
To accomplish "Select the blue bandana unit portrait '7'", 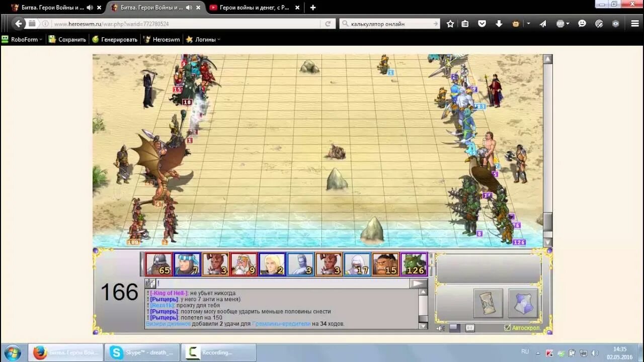I will click(187, 264).
